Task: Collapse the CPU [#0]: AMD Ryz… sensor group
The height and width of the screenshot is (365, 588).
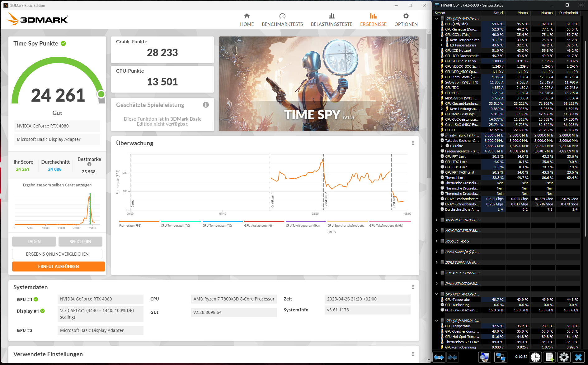Action: click(437, 19)
